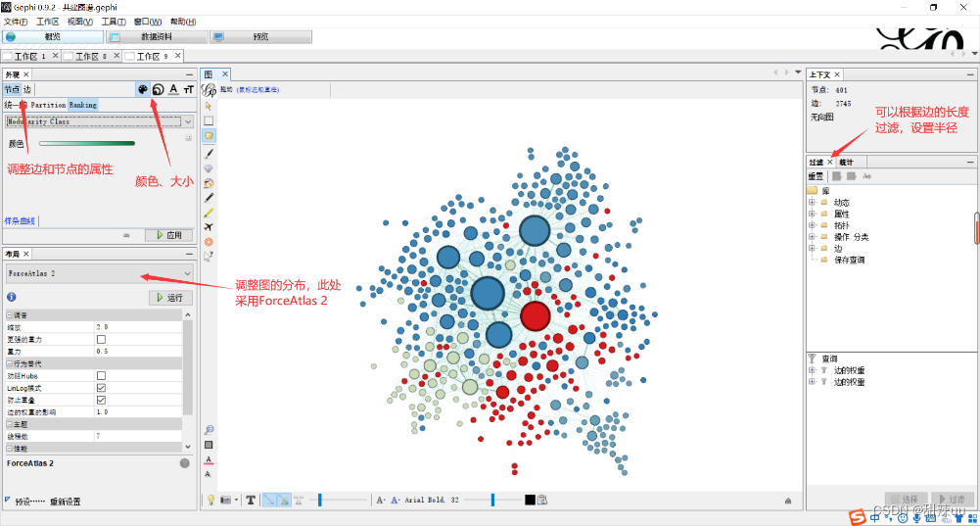Expand the bottom settings panel arrow
This screenshot has width=980, height=526.
pos(788,501)
